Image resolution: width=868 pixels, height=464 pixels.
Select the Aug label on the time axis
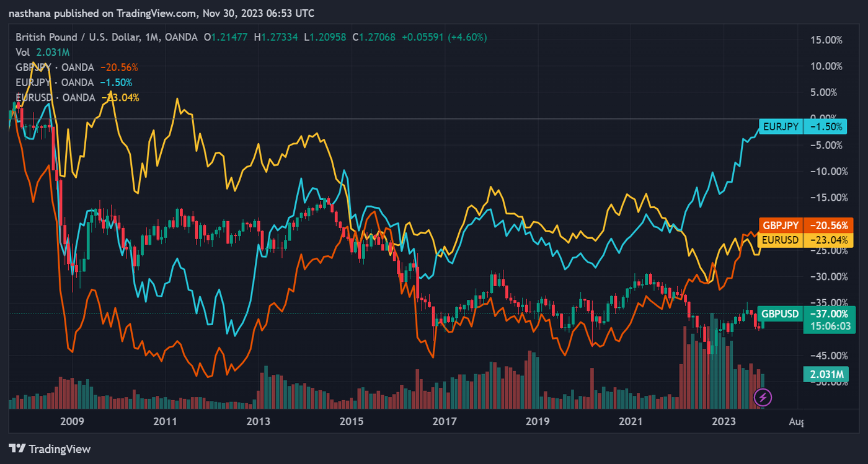(x=797, y=420)
